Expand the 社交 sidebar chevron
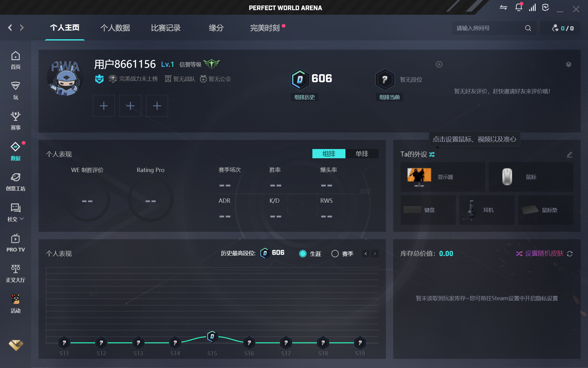 click(22, 219)
